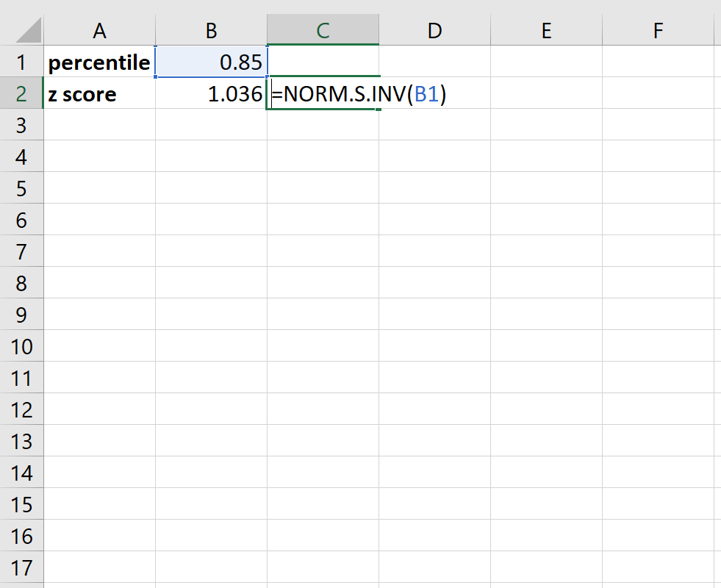Screen dimensions: 721x588
Task: Click row 2 header
Action: [22, 94]
